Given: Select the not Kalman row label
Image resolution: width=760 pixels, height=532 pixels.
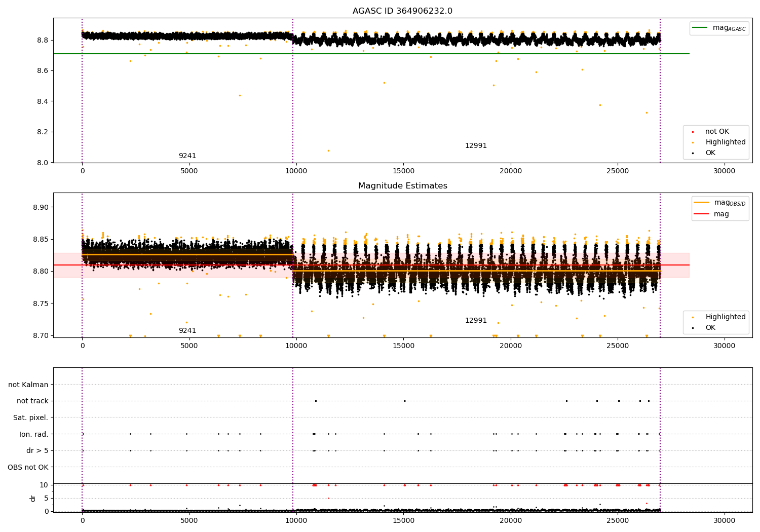Looking at the screenshot, I should point(28,385).
